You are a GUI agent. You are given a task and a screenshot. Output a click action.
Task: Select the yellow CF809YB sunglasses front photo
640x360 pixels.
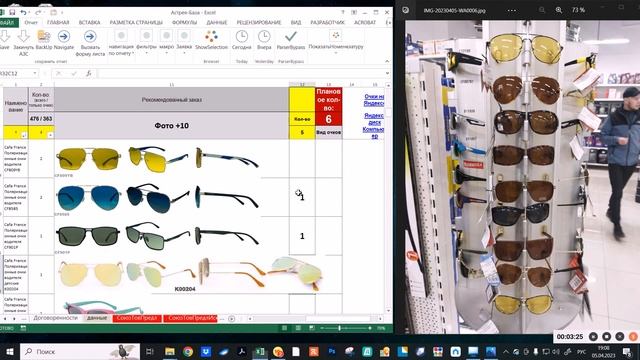[x=88, y=159]
